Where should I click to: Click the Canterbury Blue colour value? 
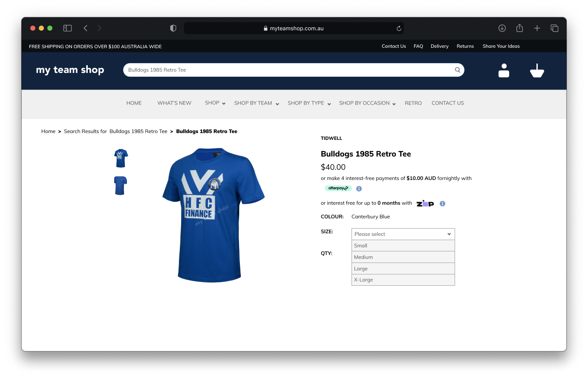(x=371, y=217)
